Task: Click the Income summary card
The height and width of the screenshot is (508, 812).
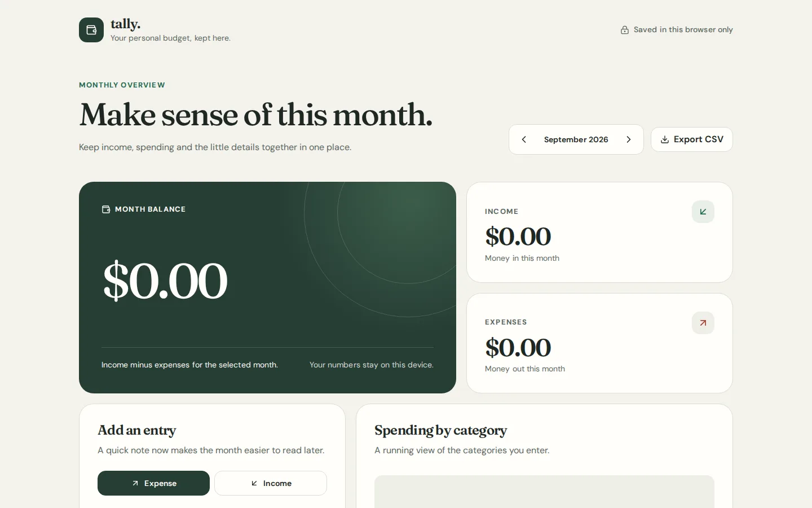Action: (x=599, y=232)
